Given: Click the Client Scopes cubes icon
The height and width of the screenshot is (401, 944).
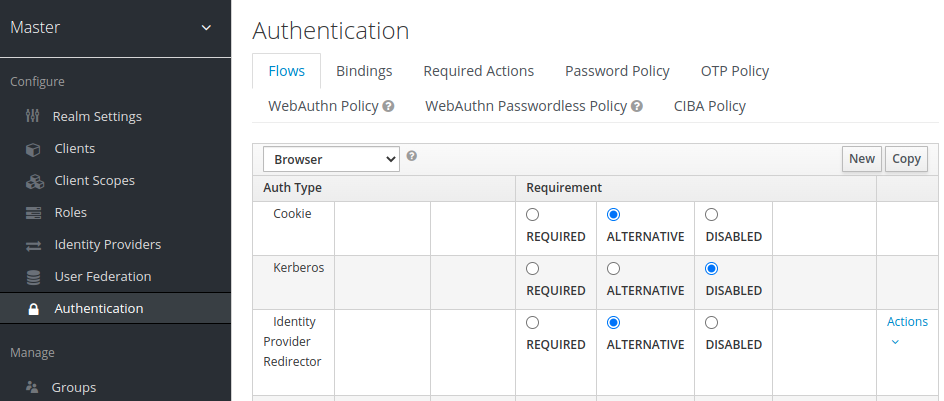Looking at the screenshot, I should (x=34, y=181).
